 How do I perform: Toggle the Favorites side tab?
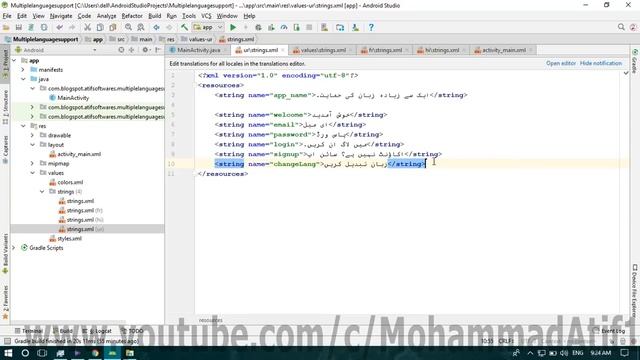5,302
